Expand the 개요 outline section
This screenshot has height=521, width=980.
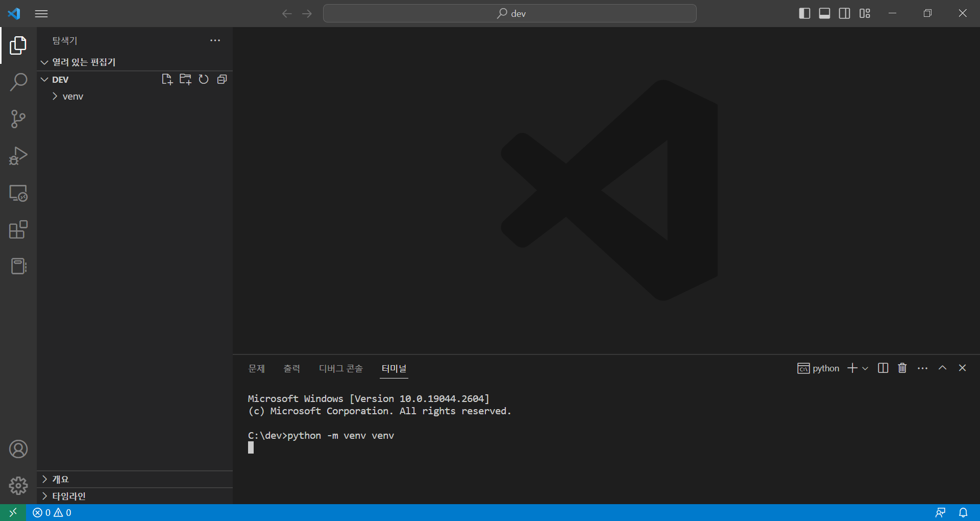coord(135,479)
